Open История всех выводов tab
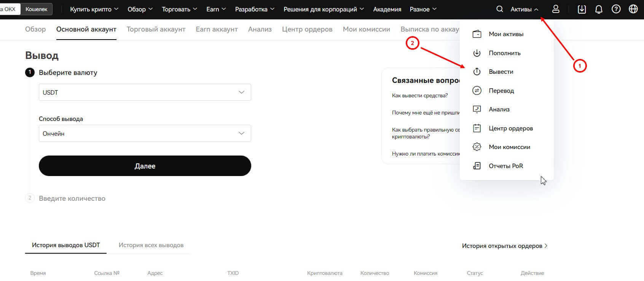This screenshot has height=281, width=644. pos(151,245)
